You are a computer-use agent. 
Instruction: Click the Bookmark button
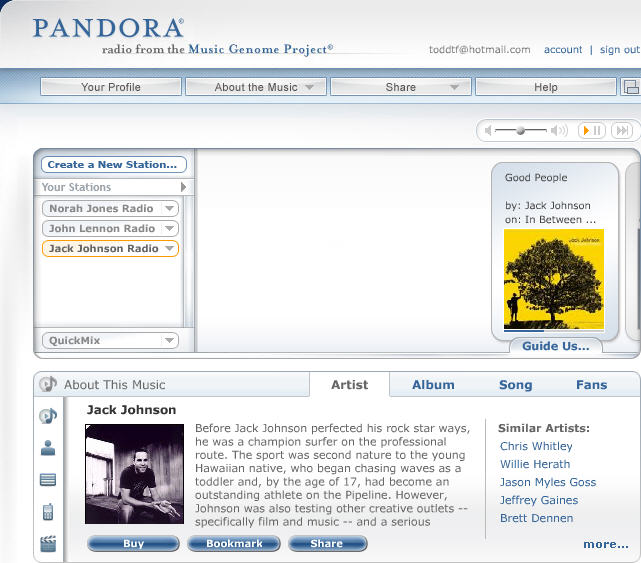pyautogui.click(x=234, y=543)
